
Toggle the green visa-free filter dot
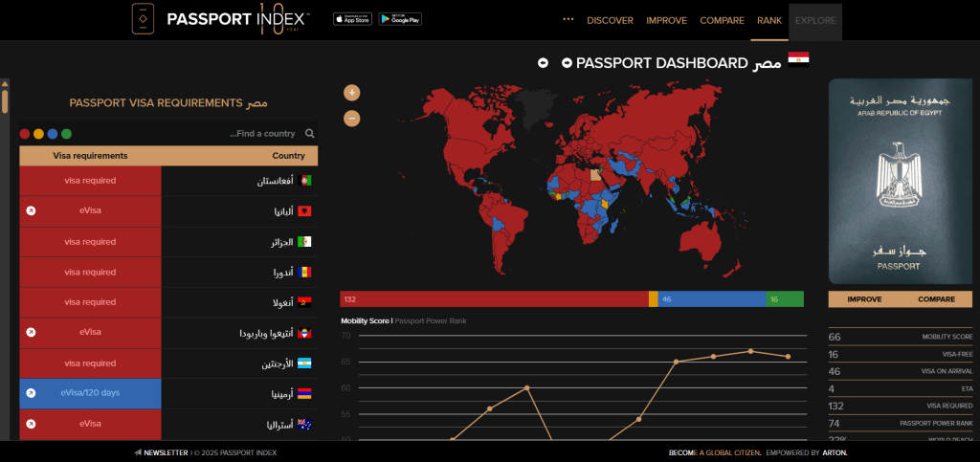point(66,134)
